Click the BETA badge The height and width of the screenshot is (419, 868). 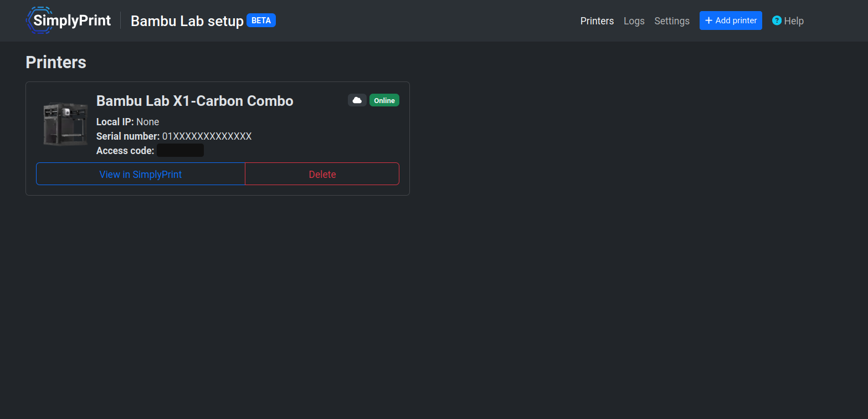[261, 21]
